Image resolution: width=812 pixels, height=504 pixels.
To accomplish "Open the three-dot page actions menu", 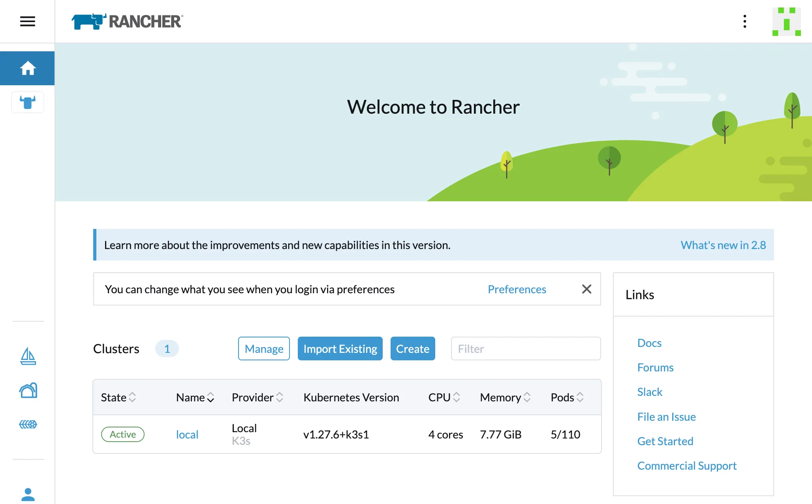I will point(744,21).
